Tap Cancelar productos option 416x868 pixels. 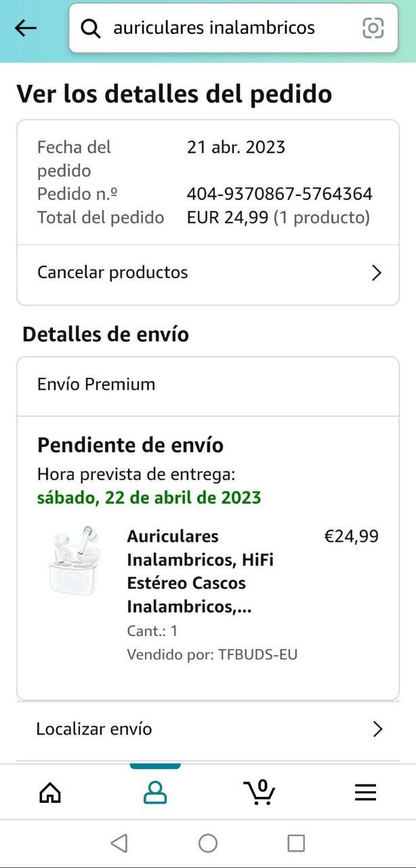112,273
